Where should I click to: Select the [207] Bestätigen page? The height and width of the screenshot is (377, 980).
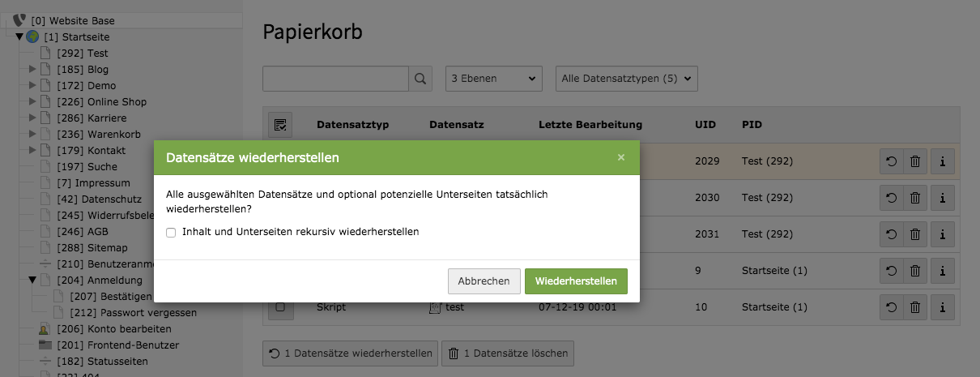pyautogui.click(x=112, y=296)
